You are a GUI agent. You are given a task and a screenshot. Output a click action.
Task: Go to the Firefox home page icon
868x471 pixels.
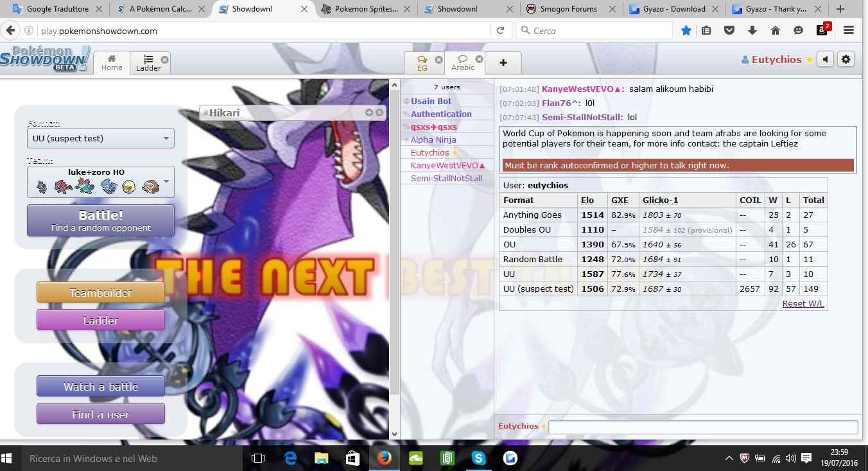click(776, 30)
